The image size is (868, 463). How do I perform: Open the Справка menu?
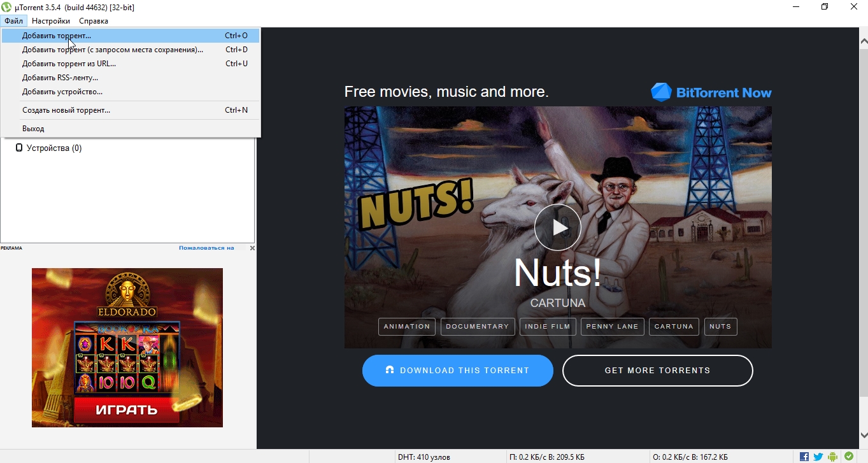[x=94, y=21]
